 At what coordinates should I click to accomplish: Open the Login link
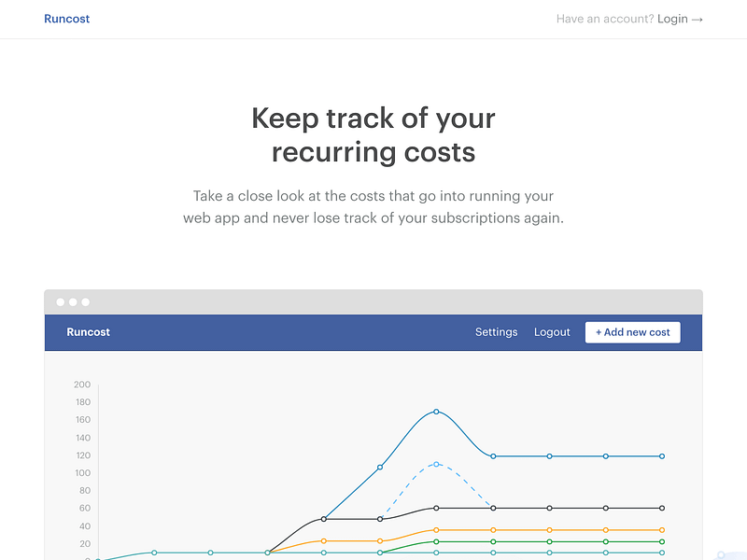[x=672, y=19]
